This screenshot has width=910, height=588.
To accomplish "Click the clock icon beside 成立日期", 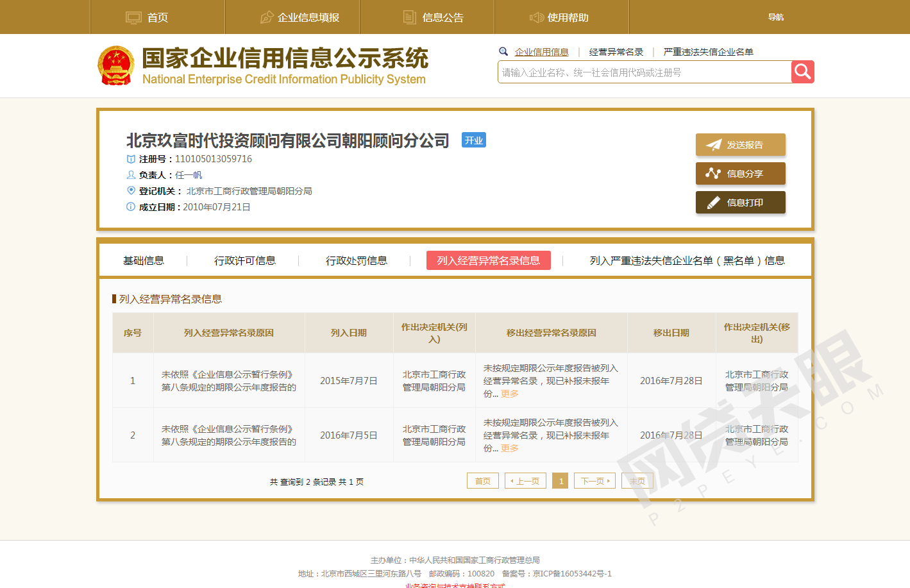I will (131, 206).
